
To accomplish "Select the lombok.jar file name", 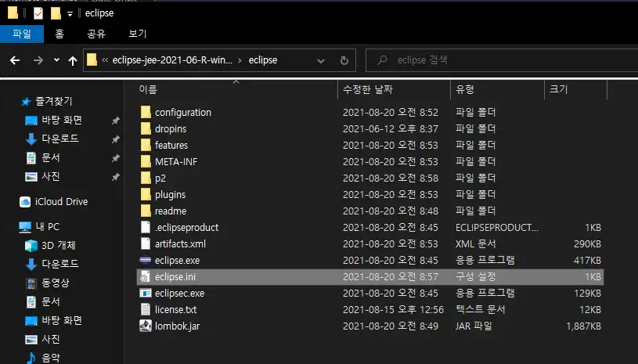I will pyautogui.click(x=177, y=326).
